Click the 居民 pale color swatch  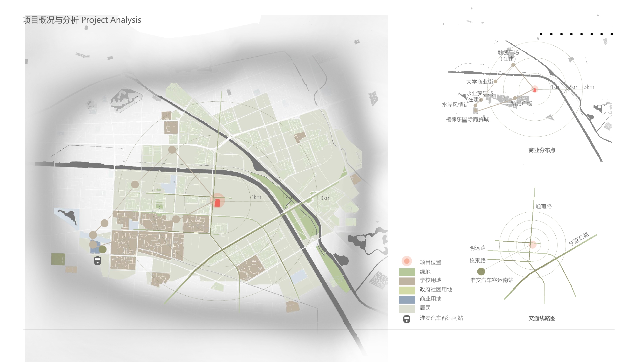coord(407,309)
